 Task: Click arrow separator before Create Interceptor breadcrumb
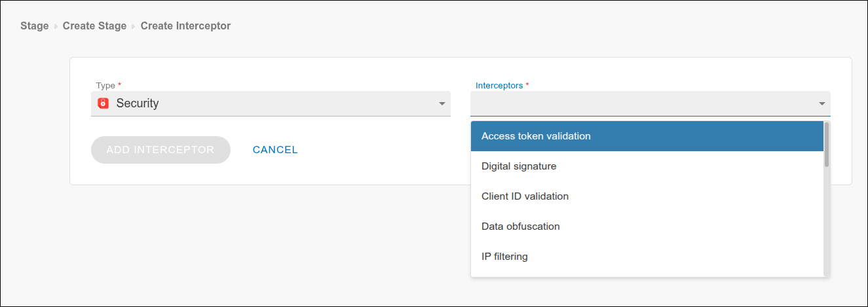click(x=134, y=26)
